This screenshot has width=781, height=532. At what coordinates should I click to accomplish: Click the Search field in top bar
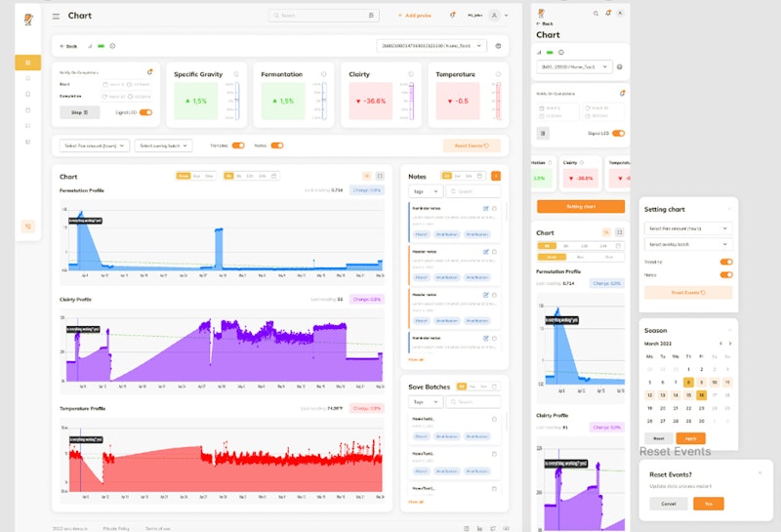(324, 16)
